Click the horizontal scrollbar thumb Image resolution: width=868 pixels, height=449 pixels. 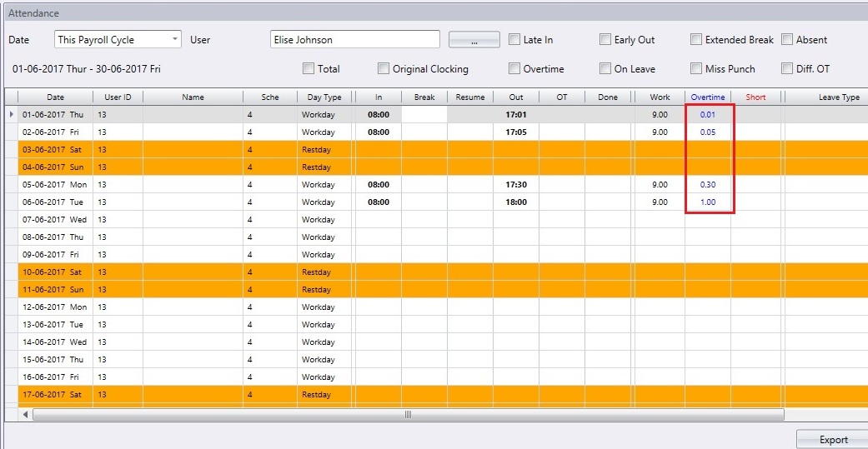[x=408, y=414]
